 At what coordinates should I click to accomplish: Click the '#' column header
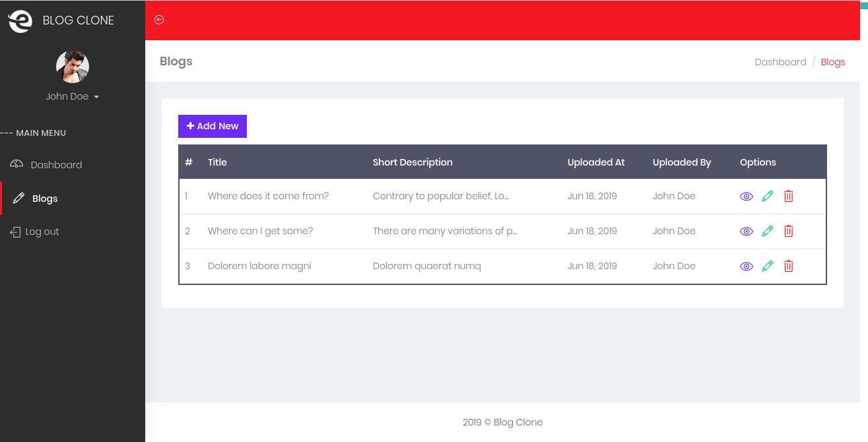point(189,162)
